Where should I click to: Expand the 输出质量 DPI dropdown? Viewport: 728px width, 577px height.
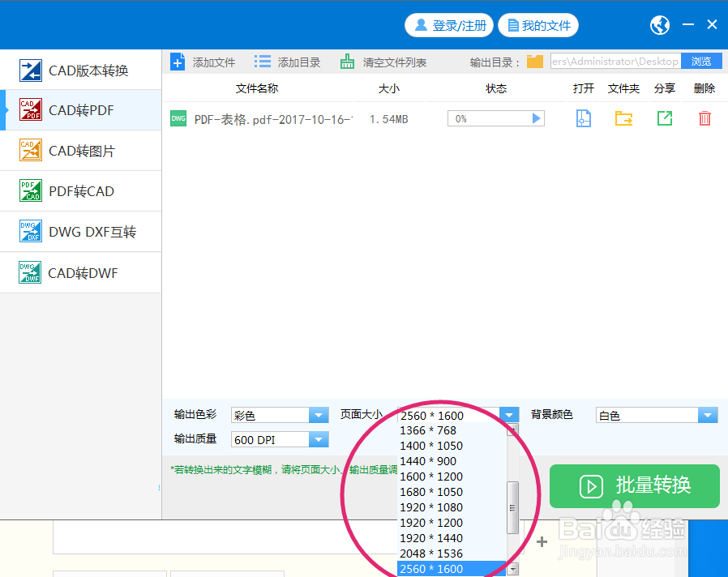(318, 439)
